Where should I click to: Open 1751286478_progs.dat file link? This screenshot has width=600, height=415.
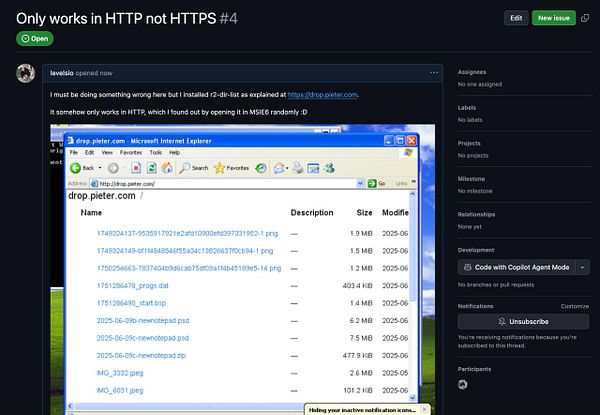132,286
